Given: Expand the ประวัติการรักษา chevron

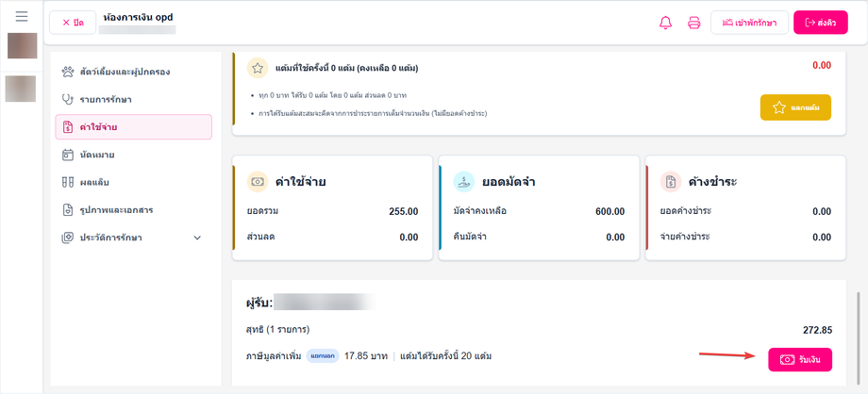Looking at the screenshot, I should pyautogui.click(x=197, y=238).
